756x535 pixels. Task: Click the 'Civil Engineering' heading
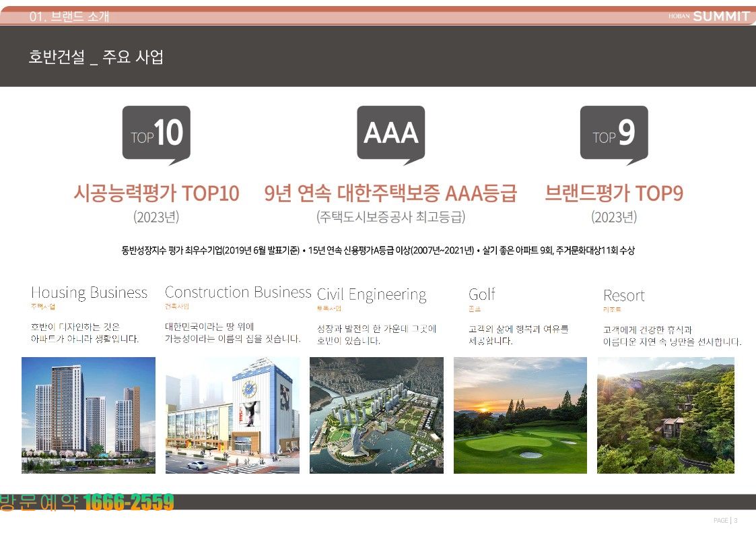[x=372, y=294]
